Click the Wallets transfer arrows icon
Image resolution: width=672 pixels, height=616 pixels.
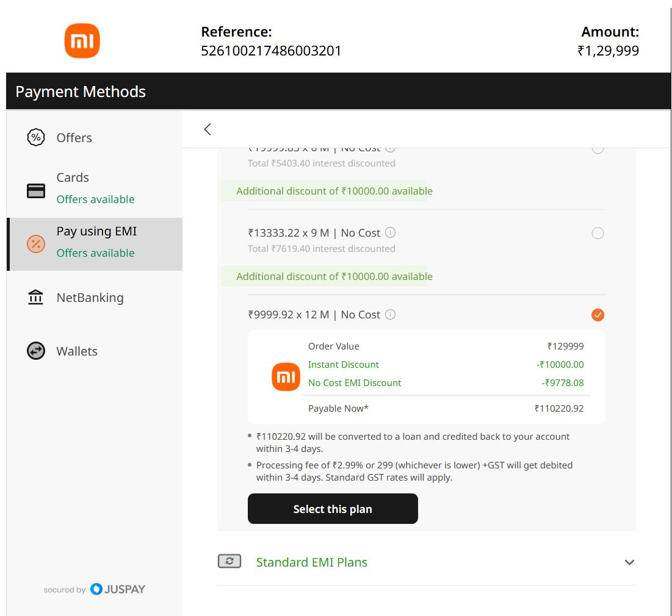(36, 351)
